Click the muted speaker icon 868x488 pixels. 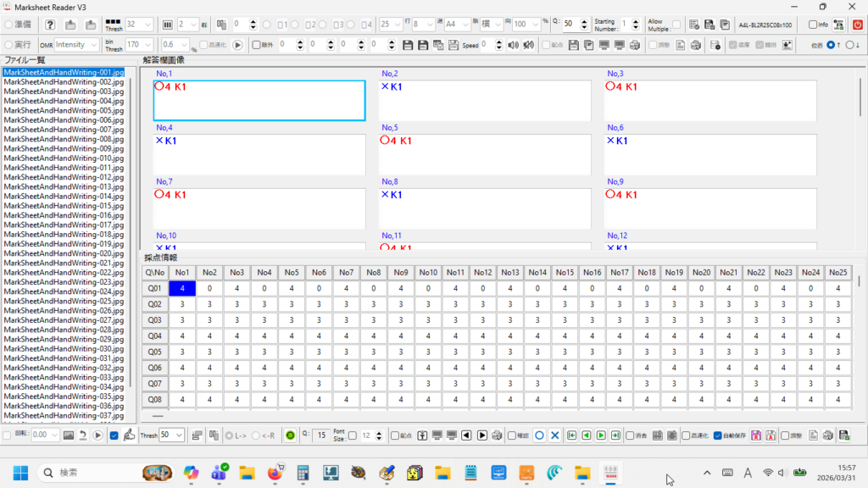click(529, 44)
